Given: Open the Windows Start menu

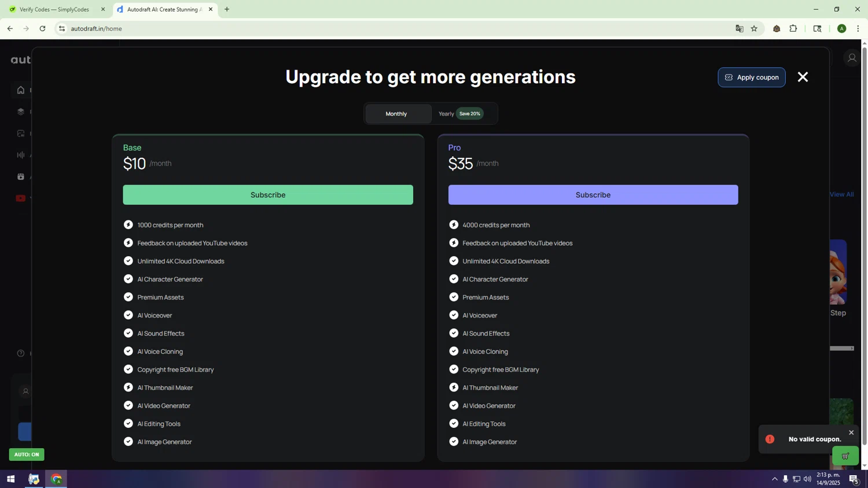Looking at the screenshot, I should [10, 479].
